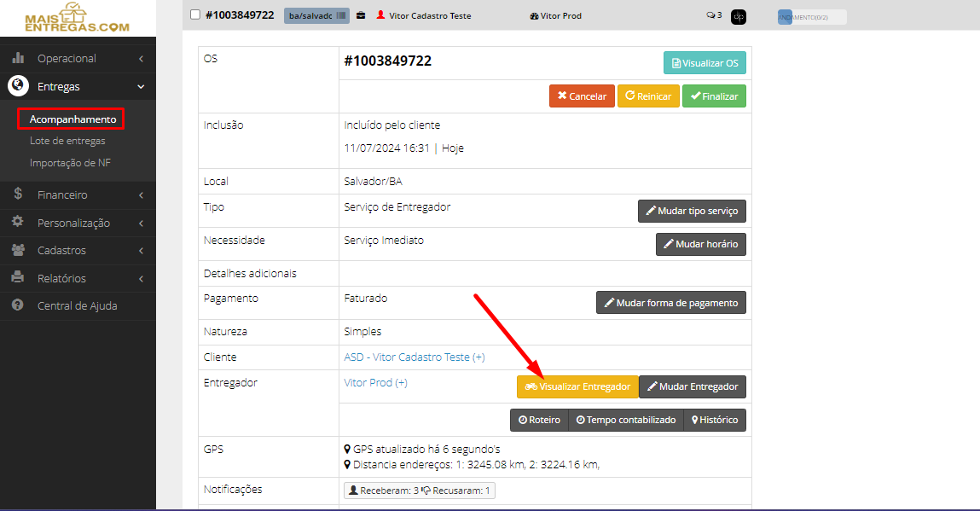Open Central de Ajuda menu item
Viewport: 980px width, 511px height.
[x=78, y=306]
